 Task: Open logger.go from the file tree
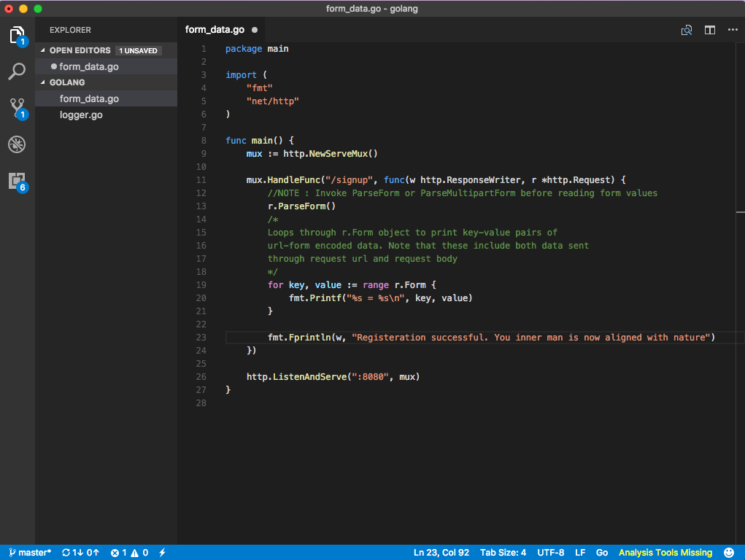point(81,114)
